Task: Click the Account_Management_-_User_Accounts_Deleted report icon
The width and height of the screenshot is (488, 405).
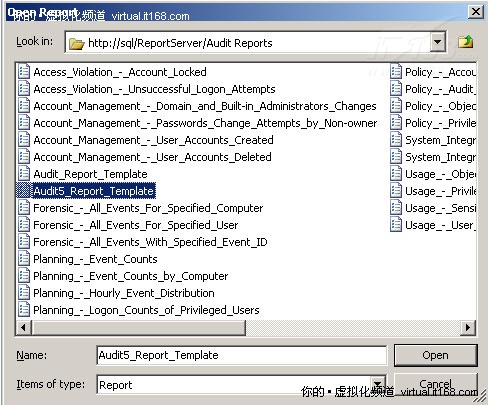Action: click(x=24, y=157)
